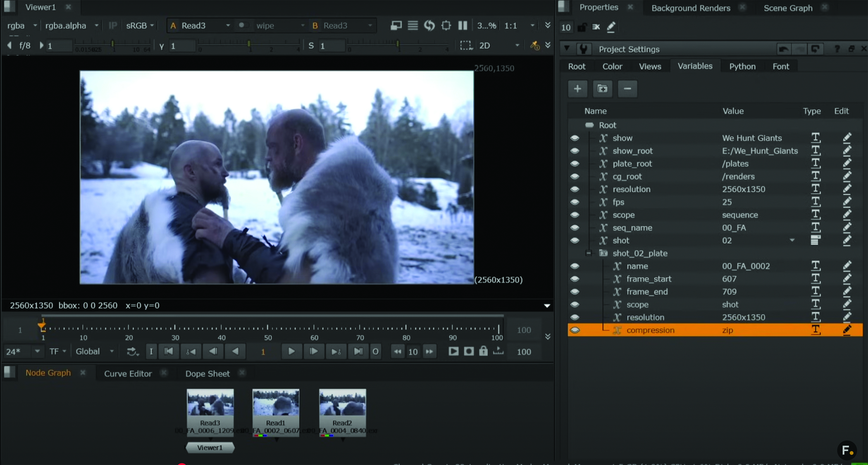This screenshot has width=868, height=465.
Task: Open the sRGB viewer process dropdown
Action: 140,26
